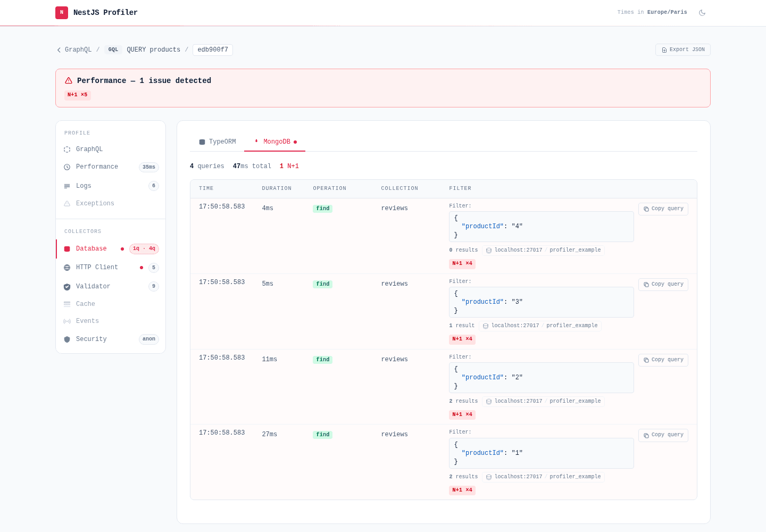The image size is (766, 532).
Task: Click the Export JSON button
Action: (683, 49)
